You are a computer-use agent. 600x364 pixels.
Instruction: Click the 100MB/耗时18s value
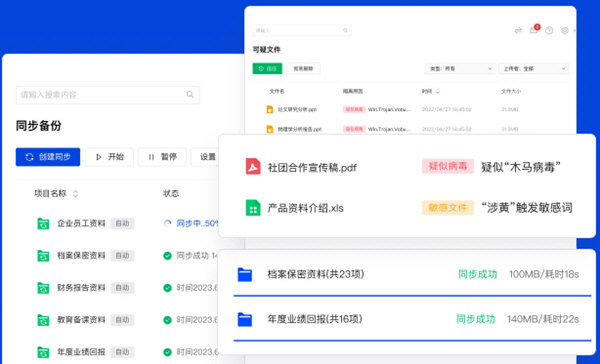(x=544, y=274)
